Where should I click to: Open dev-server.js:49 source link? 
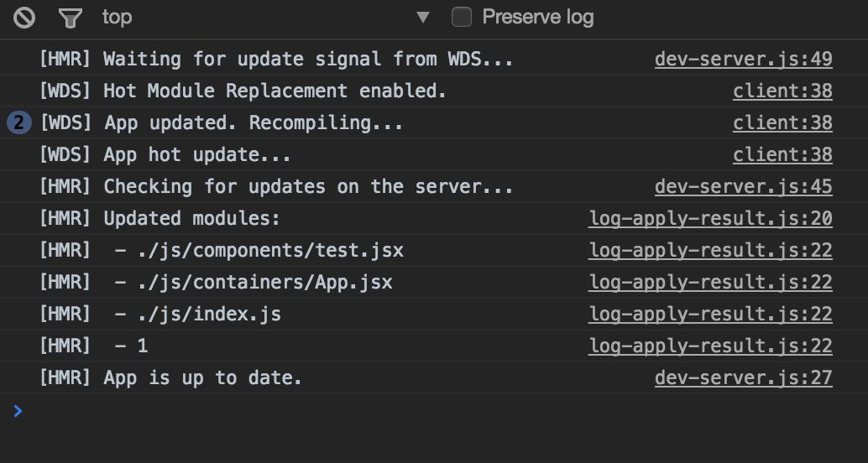pyautogui.click(x=744, y=60)
